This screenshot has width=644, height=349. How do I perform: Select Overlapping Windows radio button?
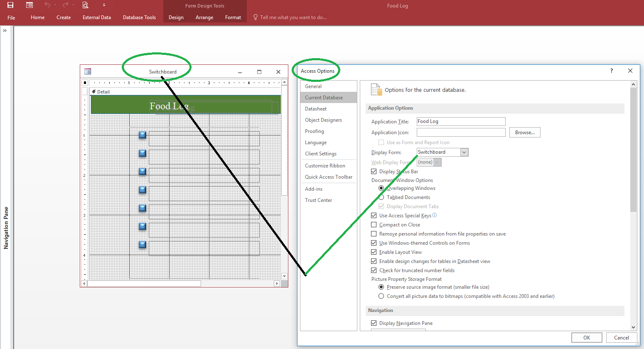[x=381, y=188]
